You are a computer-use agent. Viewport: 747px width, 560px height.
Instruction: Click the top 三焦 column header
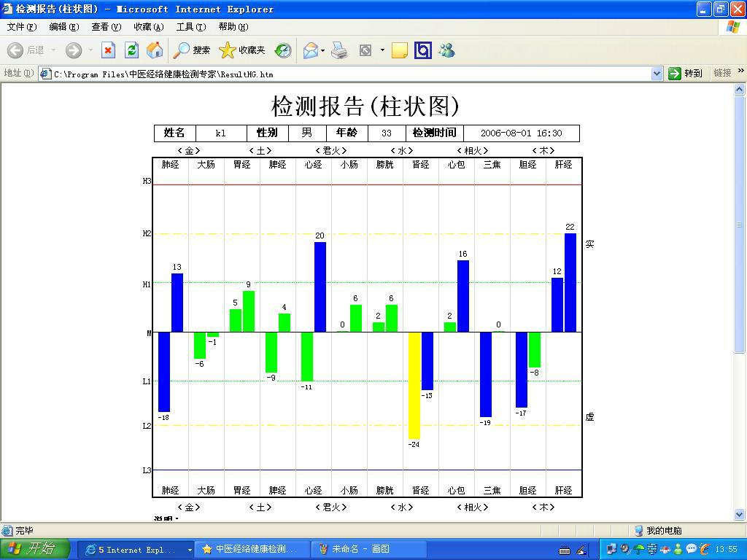492,165
